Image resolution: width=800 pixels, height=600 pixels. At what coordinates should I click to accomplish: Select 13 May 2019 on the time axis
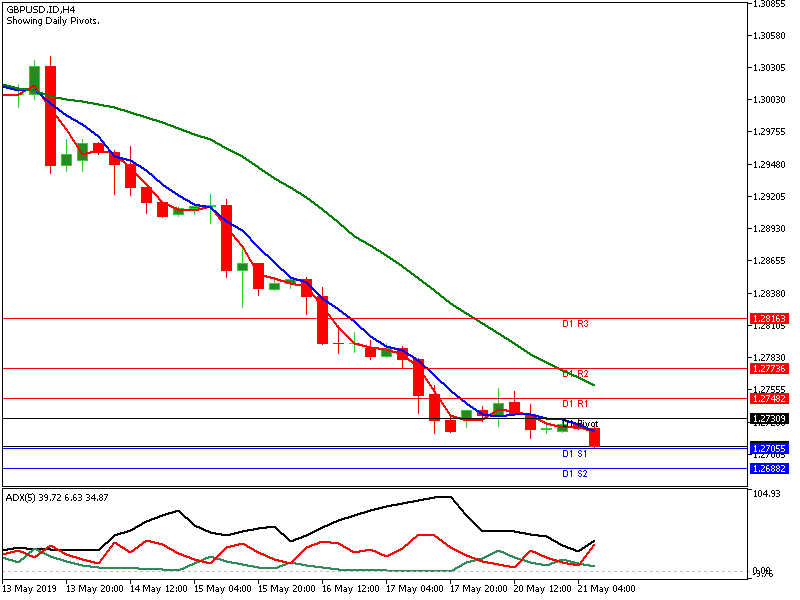tap(31, 588)
